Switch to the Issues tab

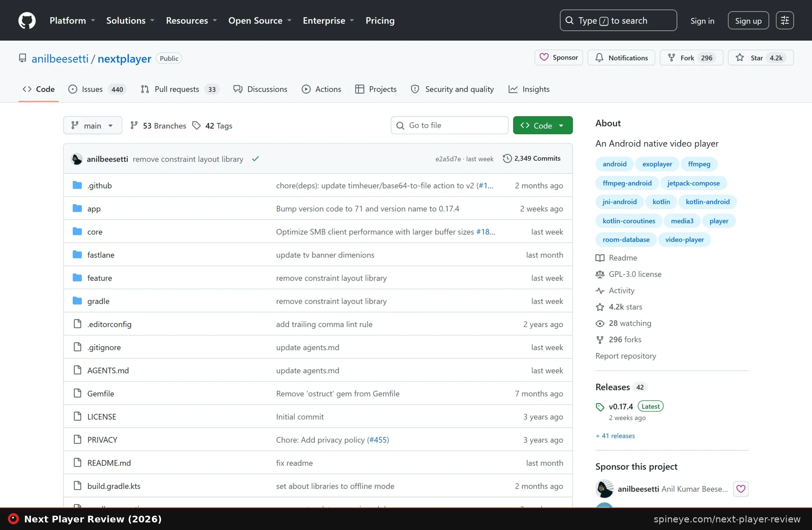click(x=97, y=89)
